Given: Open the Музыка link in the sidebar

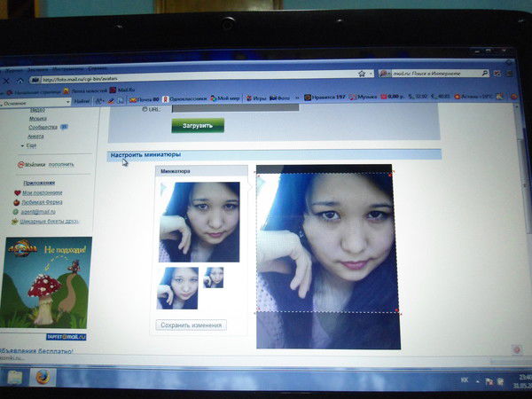Looking at the screenshot, I should tap(38, 118).
